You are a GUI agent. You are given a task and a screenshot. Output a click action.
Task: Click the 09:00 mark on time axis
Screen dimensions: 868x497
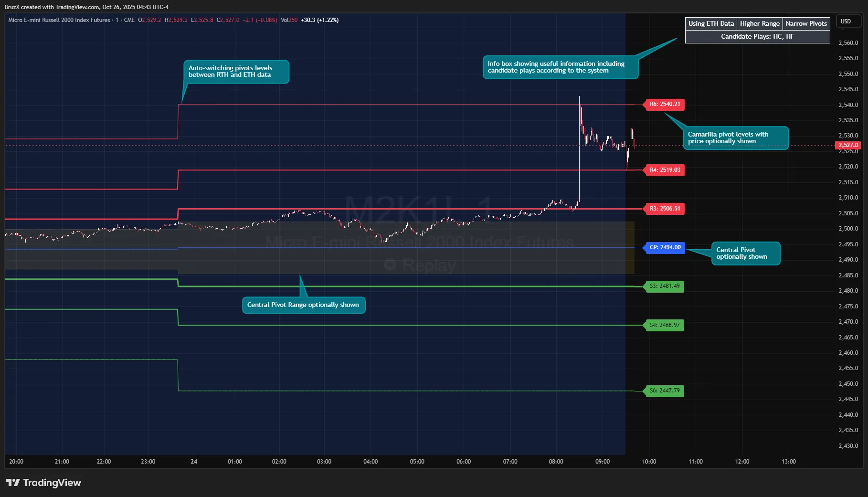[x=602, y=462]
